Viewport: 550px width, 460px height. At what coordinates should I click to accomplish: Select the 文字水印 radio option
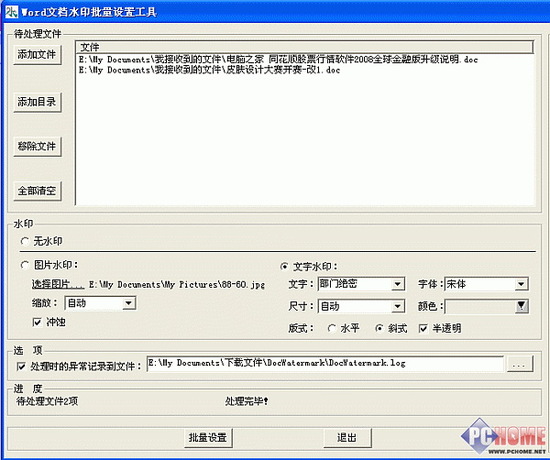[284, 267]
